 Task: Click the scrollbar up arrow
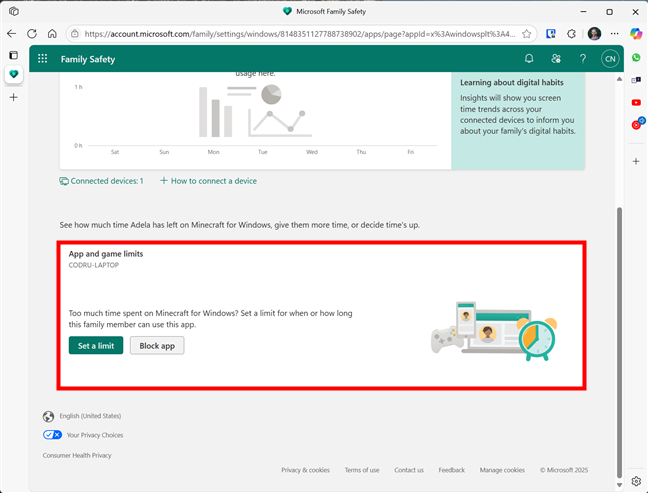(619, 79)
